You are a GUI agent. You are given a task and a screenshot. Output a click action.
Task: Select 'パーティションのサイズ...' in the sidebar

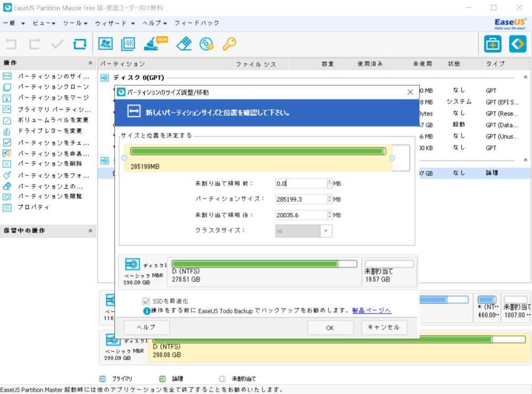coord(54,76)
